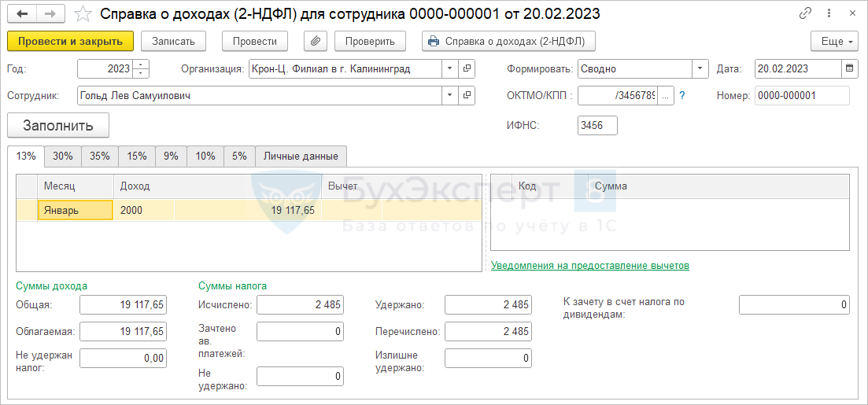The image size is (868, 405).
Task: Open Уведомления на предоставление вычетов link
Action: coord(589,266)
